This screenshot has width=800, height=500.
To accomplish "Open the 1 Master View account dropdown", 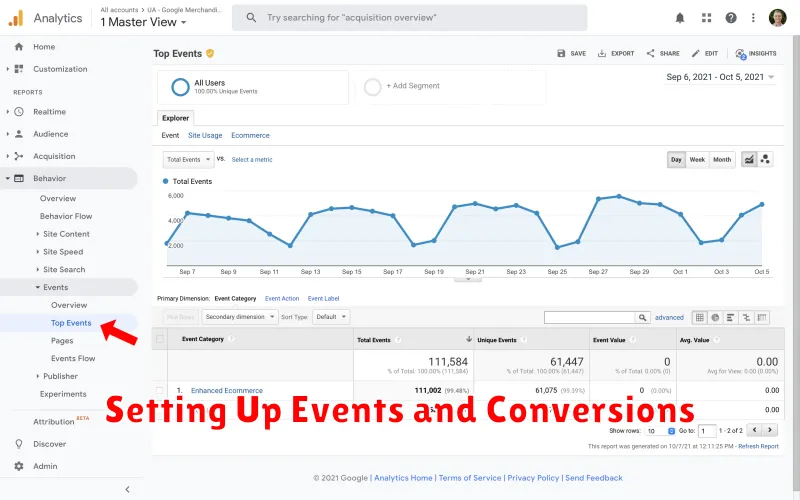I will tap(143, 22).
